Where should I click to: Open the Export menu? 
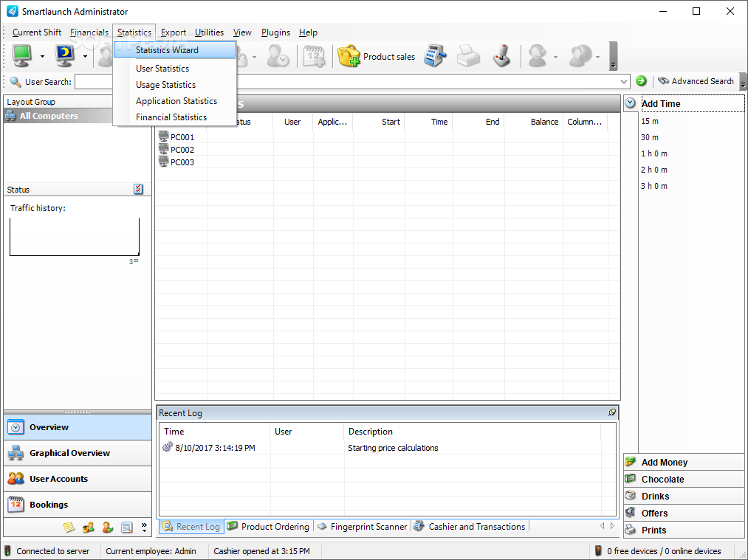point(174,32)
